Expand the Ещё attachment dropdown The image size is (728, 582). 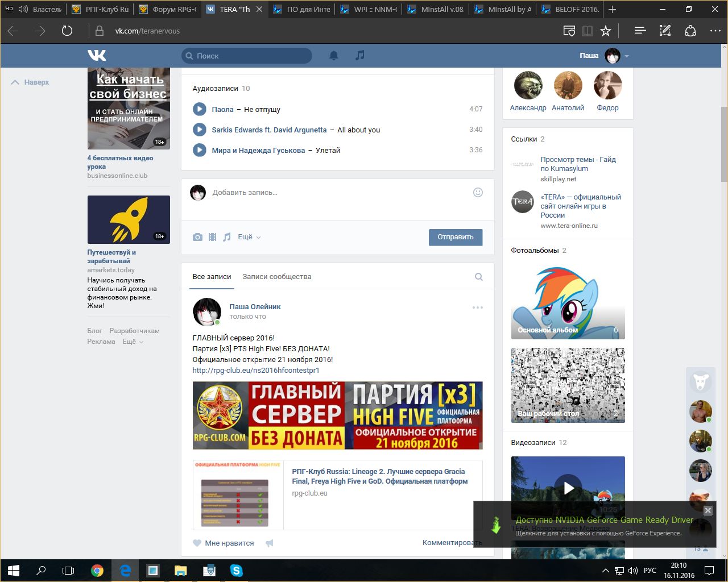(x=249, y=237)
